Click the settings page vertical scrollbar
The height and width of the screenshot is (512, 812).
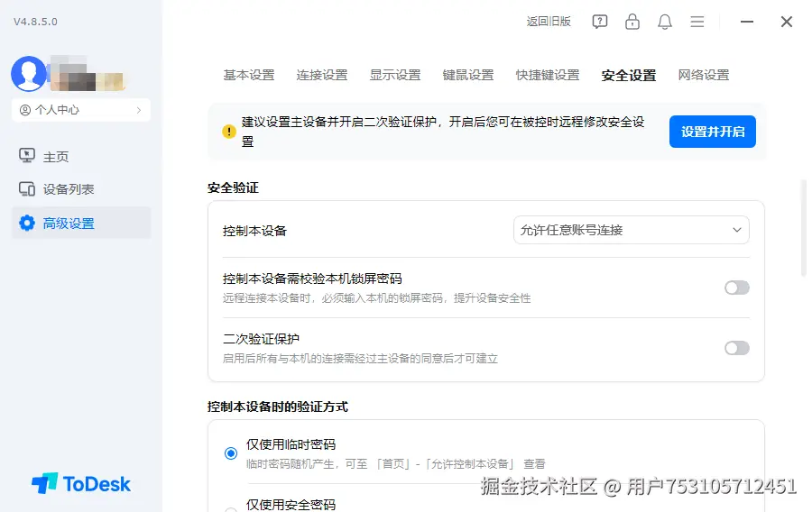click(803, 229)
